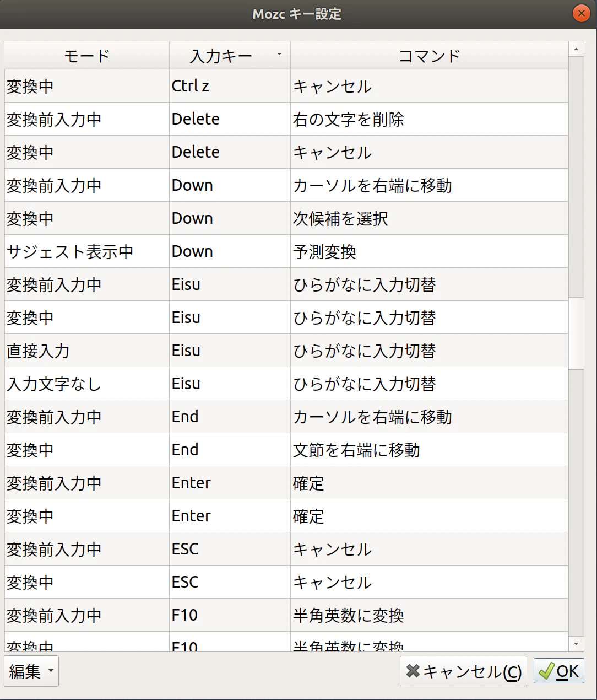597x700 pixels.
Task: Select Eisu key in 変換前入力中 row
Action: click(x=230, y=284)
